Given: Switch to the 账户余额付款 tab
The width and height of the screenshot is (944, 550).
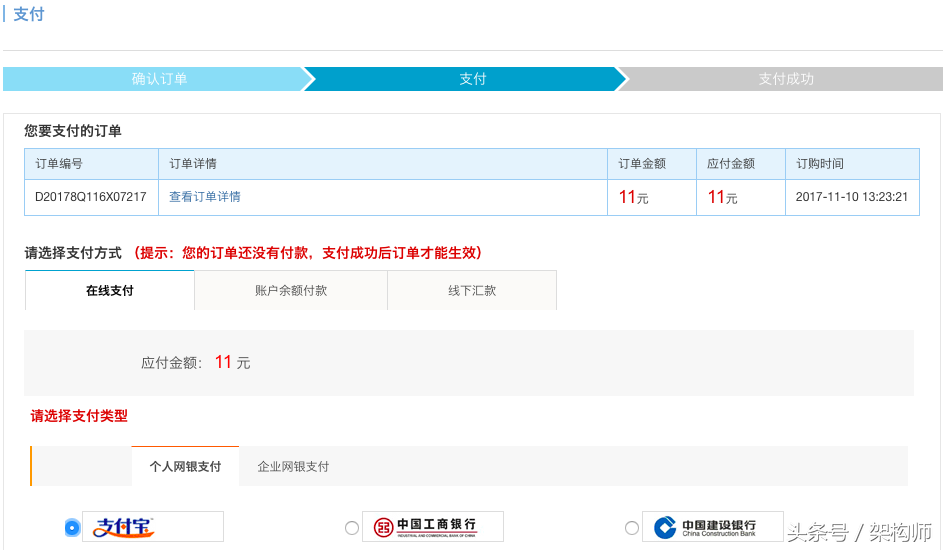Looking at the screenshot, I should tap(291, 290).
